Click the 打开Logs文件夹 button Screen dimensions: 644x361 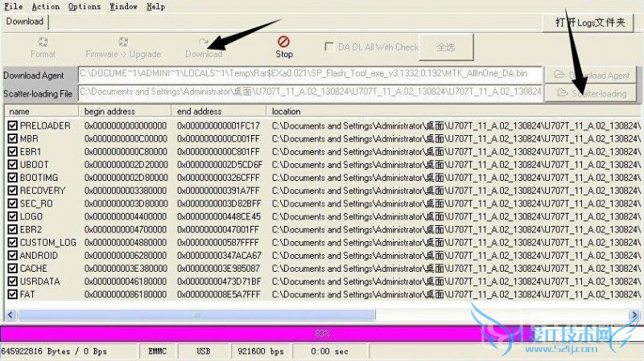589,23
